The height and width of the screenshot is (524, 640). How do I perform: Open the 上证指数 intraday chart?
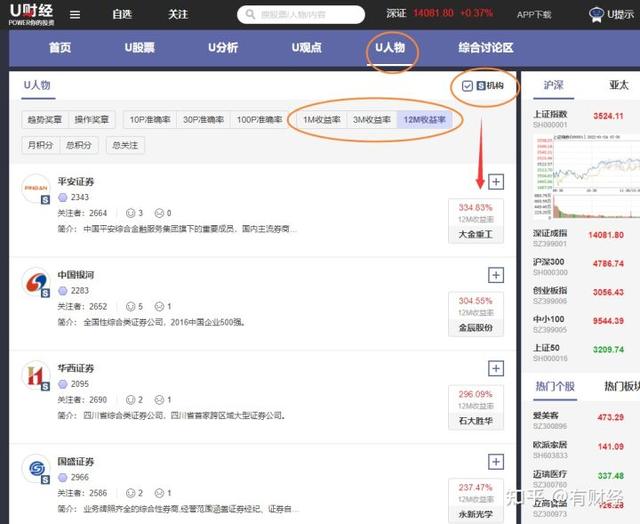[587, 176]
